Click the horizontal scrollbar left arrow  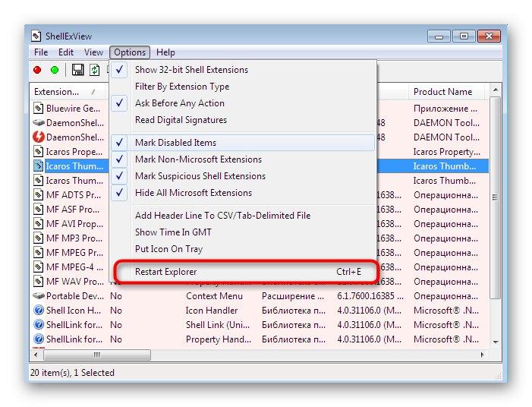click(36, 355)
